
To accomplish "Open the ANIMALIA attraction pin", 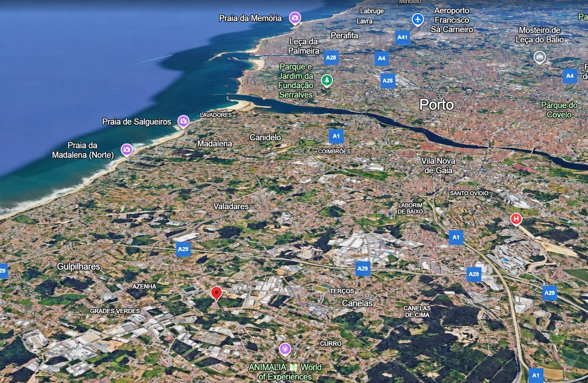I will click(285, 349).
